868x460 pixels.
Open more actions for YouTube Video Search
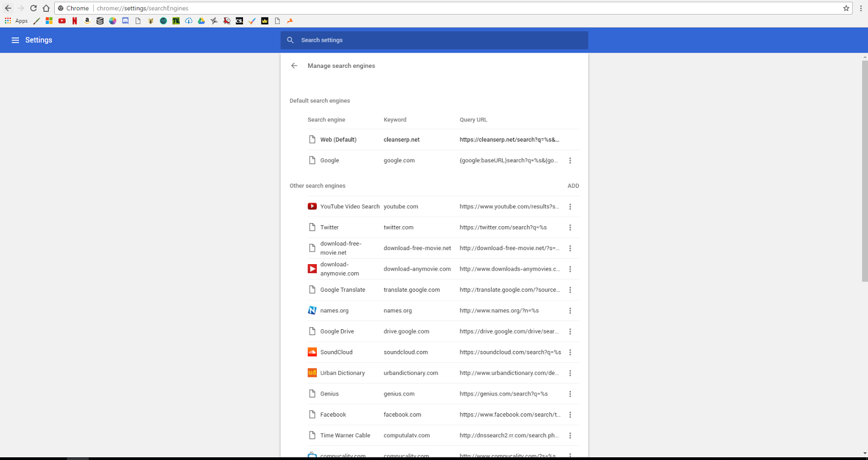pos(570,207)
